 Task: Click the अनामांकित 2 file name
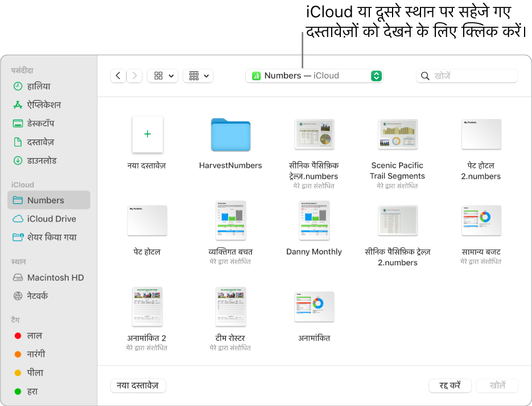[147, 338]
